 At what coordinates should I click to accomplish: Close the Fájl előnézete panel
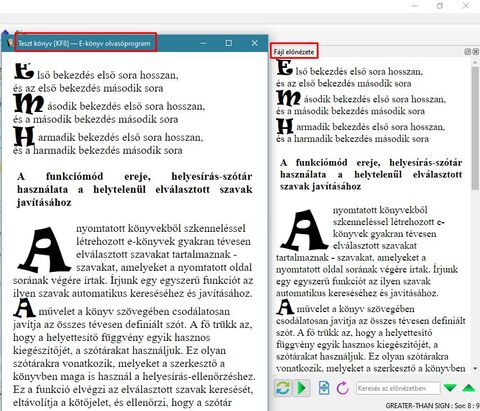click(x=476, y=52)
